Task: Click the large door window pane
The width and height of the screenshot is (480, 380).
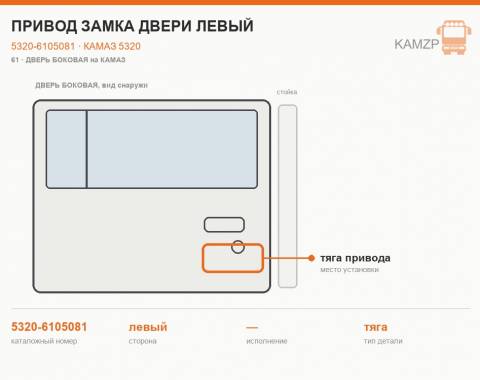Action: [x=172, y=149]
